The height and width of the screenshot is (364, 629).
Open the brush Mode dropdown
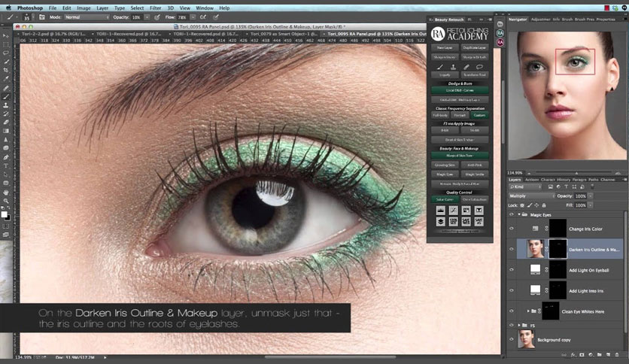87,17
